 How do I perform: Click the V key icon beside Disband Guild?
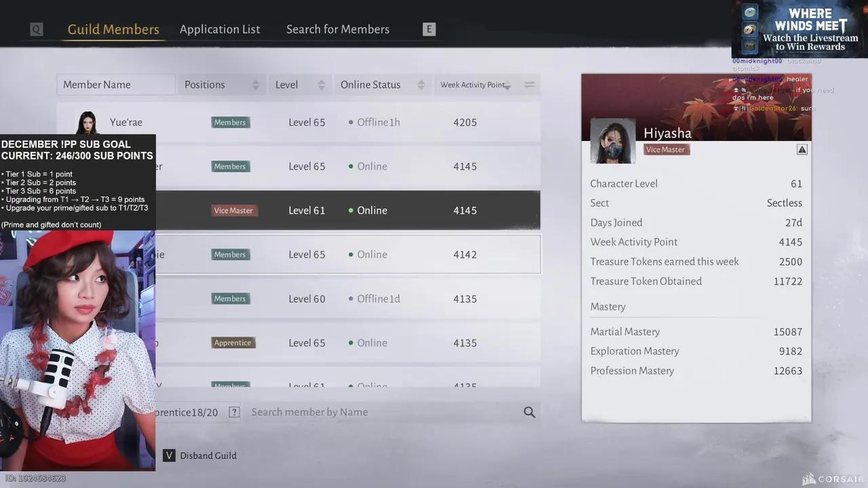pos(170,455)
